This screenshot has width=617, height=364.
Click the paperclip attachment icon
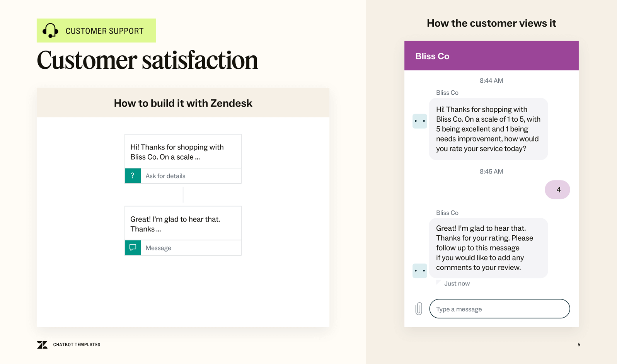point(419,309)
